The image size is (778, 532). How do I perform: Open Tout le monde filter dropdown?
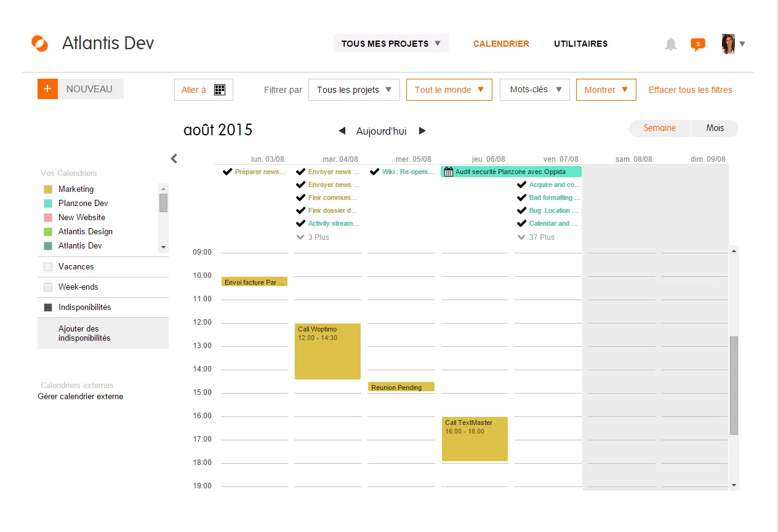pos(449,90)
